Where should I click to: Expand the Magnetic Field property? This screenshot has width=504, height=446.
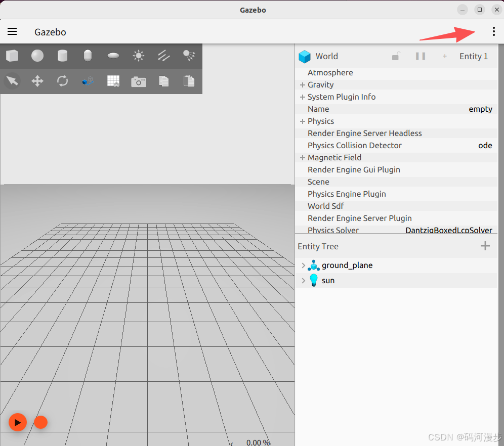tap(302, 158)
